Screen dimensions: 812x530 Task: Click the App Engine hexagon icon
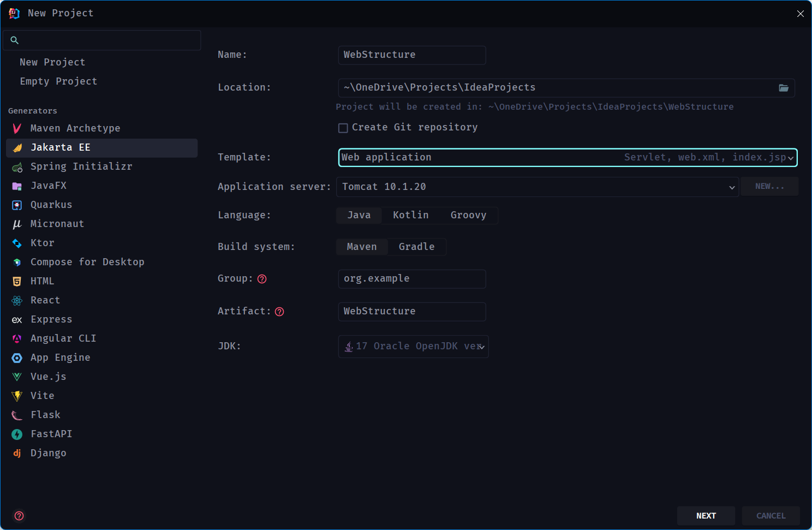17,358
